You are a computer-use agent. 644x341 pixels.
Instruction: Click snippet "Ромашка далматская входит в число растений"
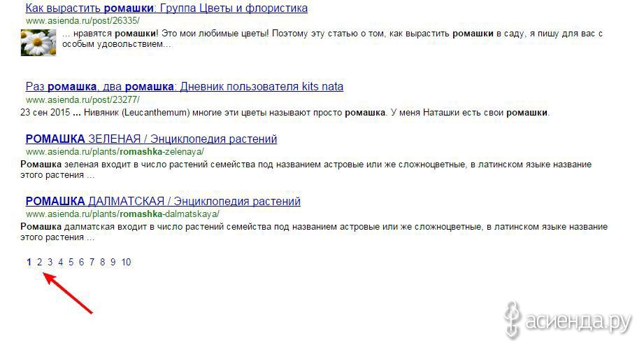(x=314, y=232)
